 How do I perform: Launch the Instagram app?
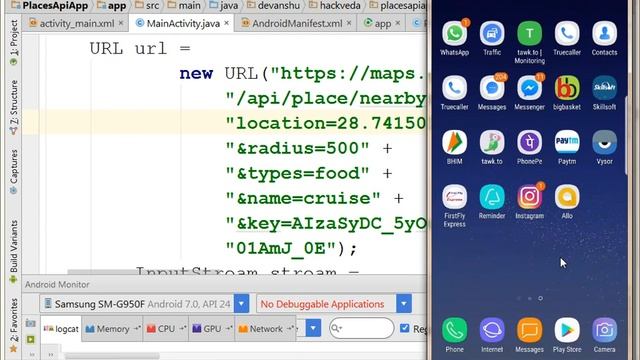tap(529, 197)
